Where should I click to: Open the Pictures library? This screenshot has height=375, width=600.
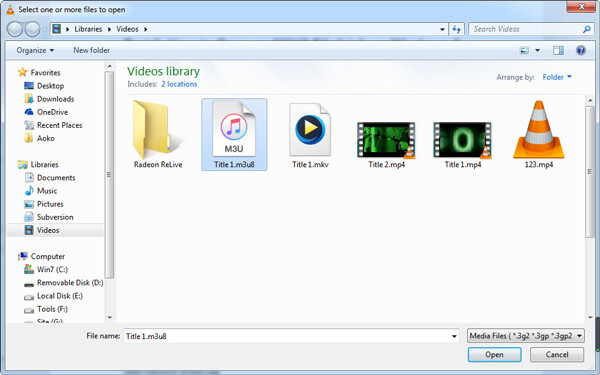50,204
